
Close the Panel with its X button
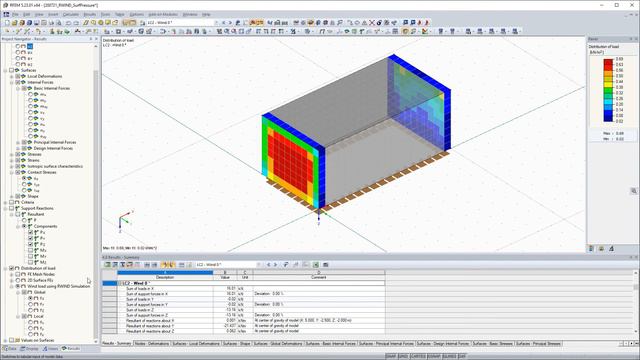636,39
